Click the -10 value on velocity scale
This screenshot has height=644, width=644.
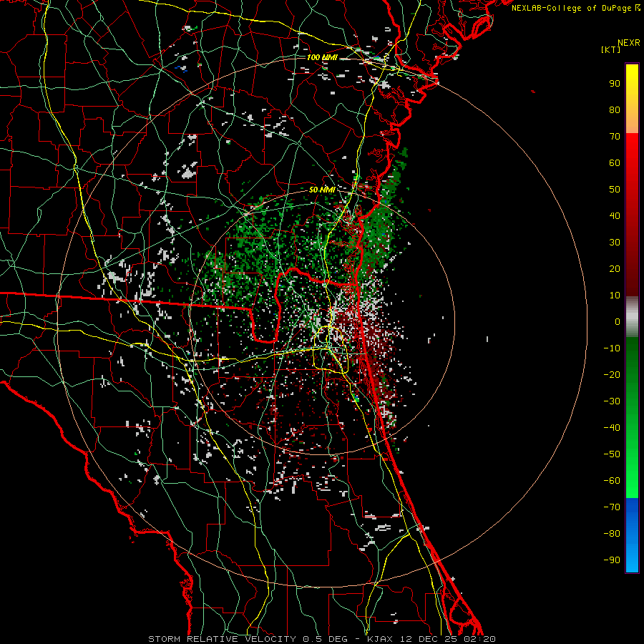pyautogui.click(x=612, y=348)
